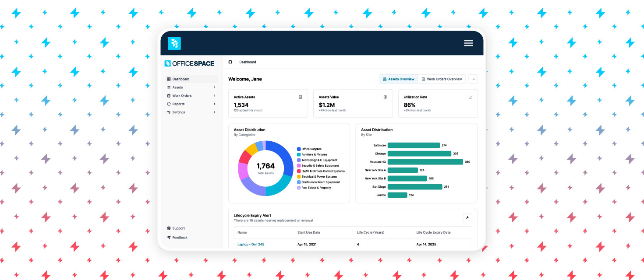Click the download icon on Lifecycle Expiry Alert
Image resolution: width=644 pixels, height=280 pixels.
pos(467,217)
